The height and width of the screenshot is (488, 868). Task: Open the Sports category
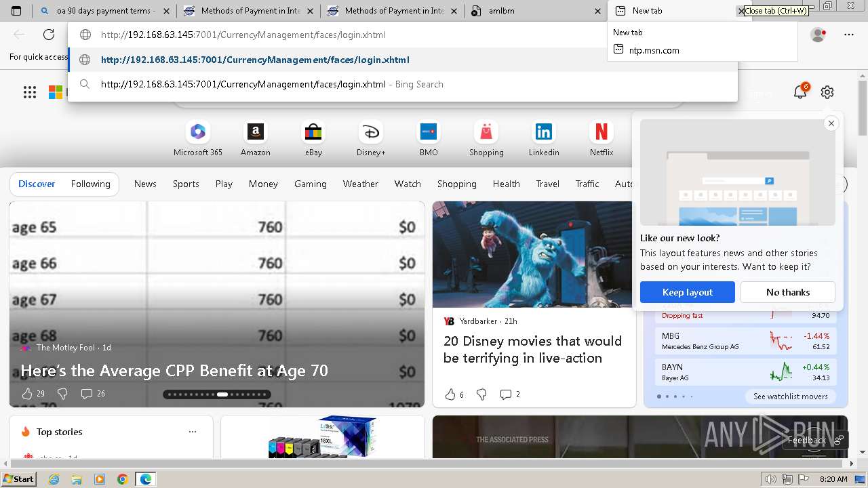point(186,184)
